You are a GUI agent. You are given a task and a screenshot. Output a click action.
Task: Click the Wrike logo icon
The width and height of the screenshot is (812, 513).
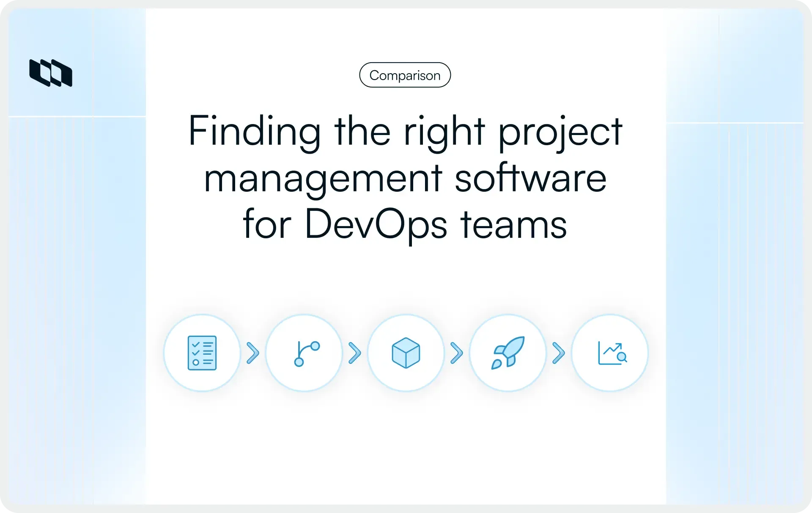(51, 73)
